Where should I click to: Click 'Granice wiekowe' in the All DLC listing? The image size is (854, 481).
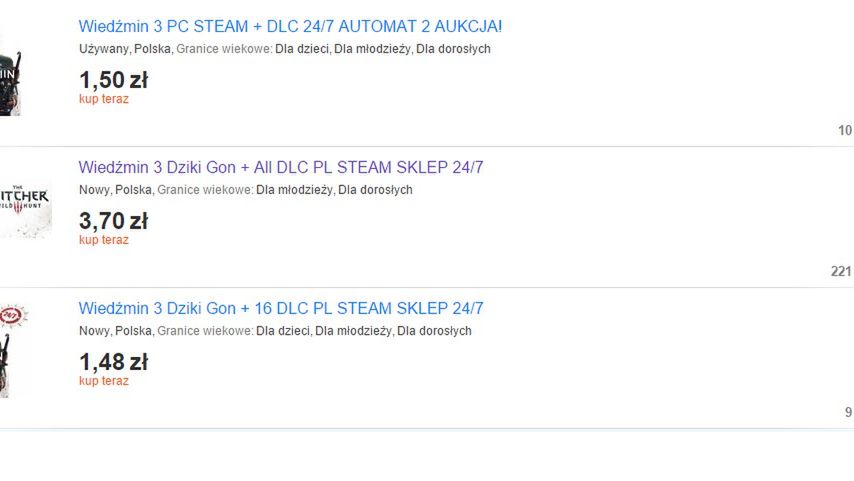pyautogui.click(x=205, y=190)
